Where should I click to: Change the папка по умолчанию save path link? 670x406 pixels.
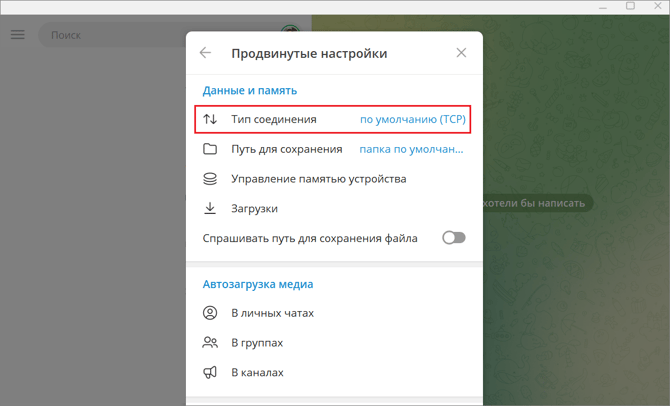pyautogui.click(x=412, y=149)
